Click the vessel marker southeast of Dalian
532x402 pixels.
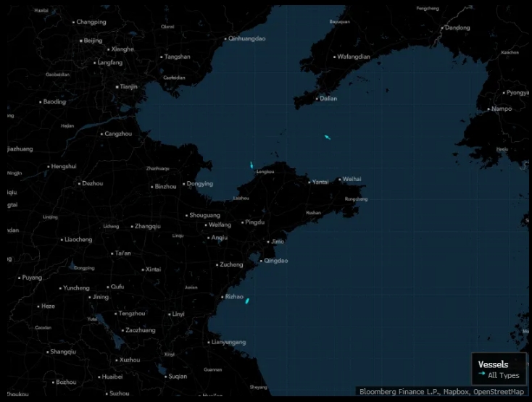pos(328,137)
